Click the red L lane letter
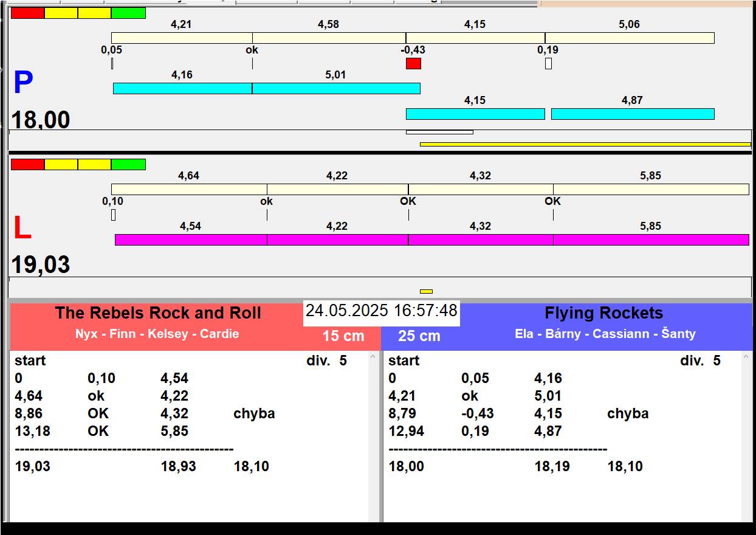The image size is (756, 535). [x=22, y=229]
